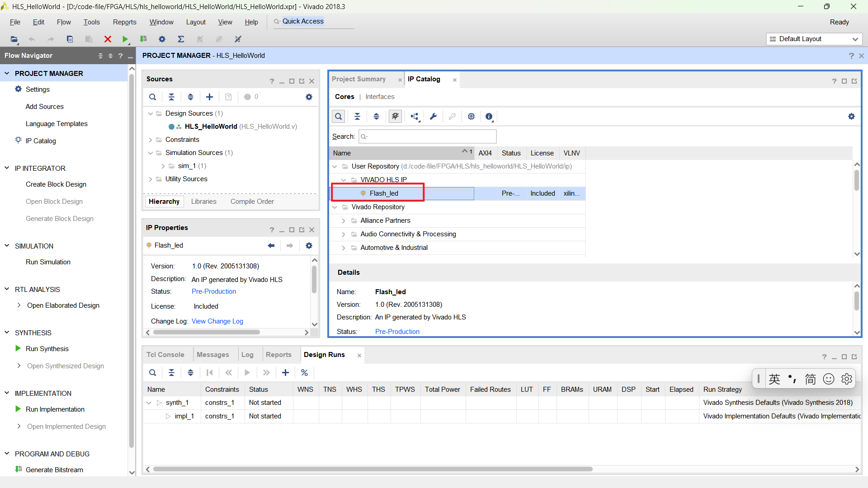
Task: Collapse the User Repository node
Action: 335,166
